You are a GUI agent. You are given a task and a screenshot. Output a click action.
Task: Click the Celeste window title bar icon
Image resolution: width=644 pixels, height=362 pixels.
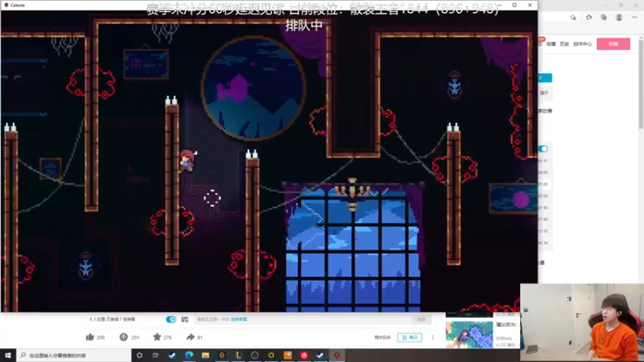coord(6,6)
